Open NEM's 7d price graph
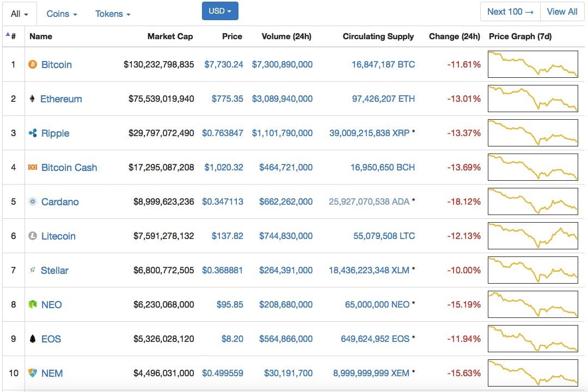This screenshot has width=588, height=392. pos(533,373)
